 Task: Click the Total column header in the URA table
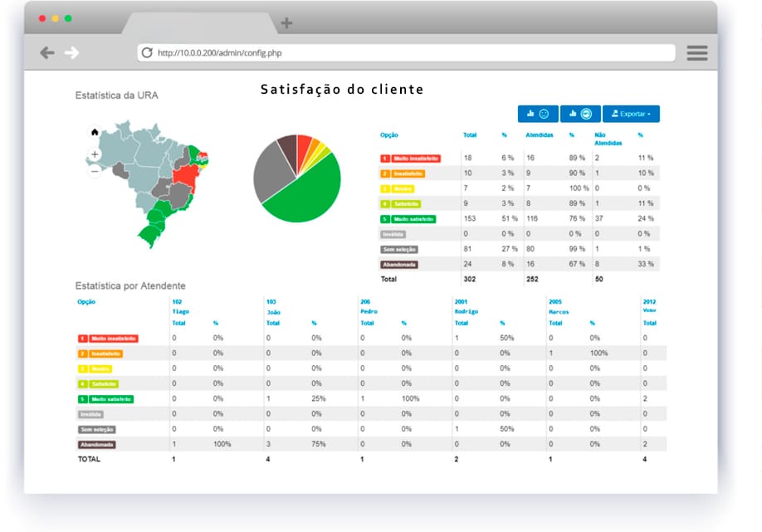(470, 135)
